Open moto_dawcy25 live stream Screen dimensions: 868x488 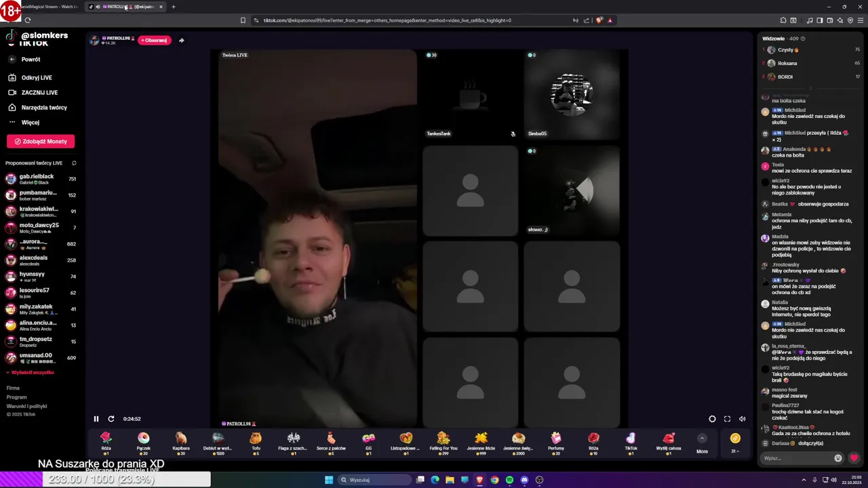click(41, 227)
